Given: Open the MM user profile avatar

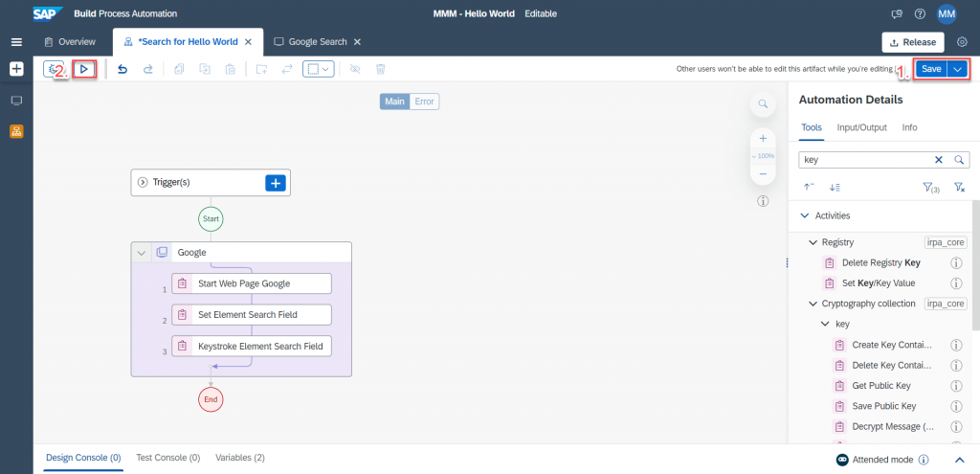Looking at the screenshot, I should (x=947, y=13).
